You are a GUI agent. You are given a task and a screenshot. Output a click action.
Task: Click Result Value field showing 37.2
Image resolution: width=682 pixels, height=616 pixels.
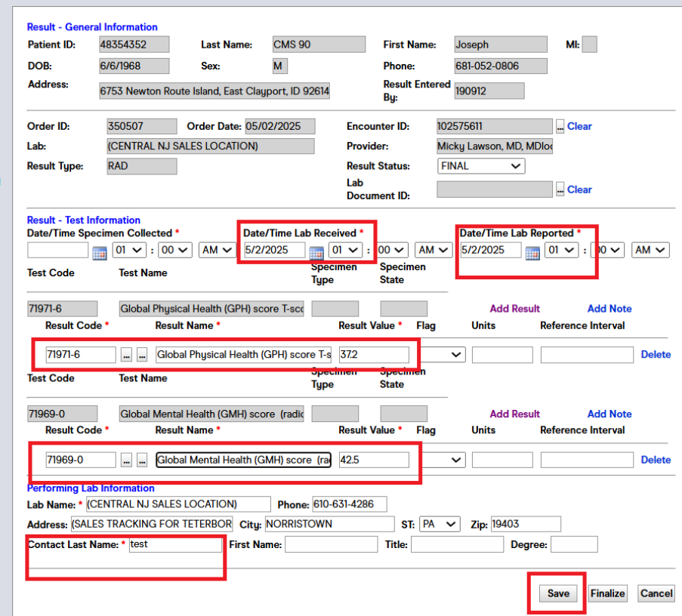click(x=374, y=355)
